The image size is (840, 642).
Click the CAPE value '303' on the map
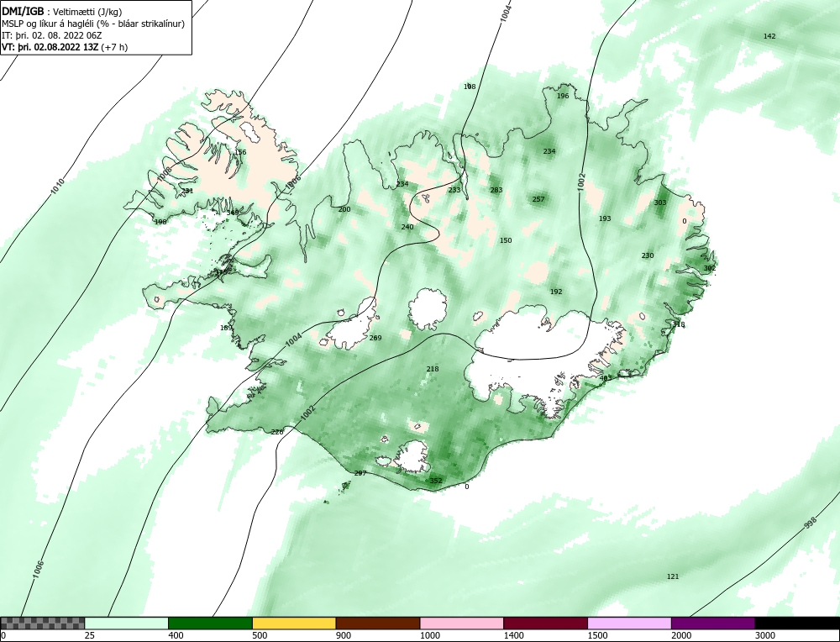pyautogui.click(x=660, y=203)
